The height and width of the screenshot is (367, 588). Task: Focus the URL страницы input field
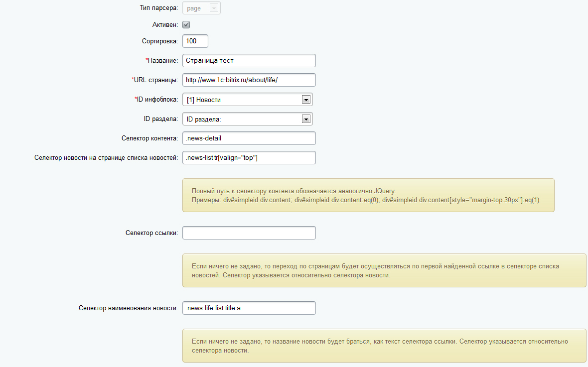[249, 80]
